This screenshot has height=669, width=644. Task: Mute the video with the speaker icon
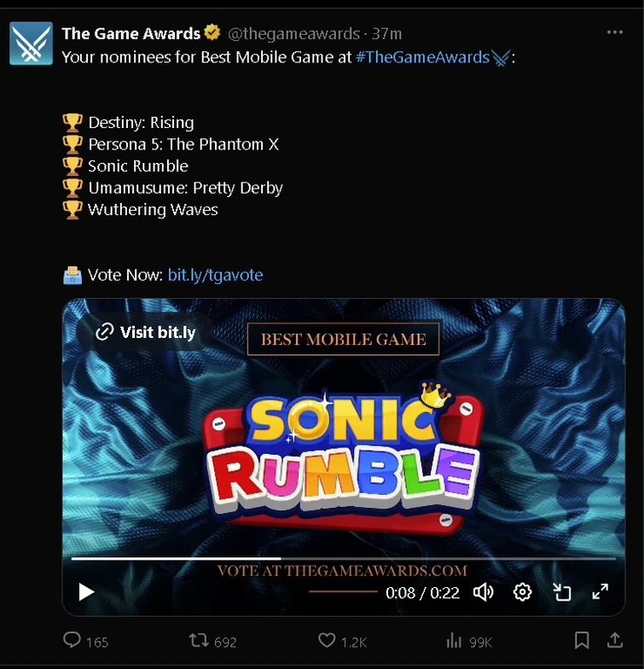[483, 591]
